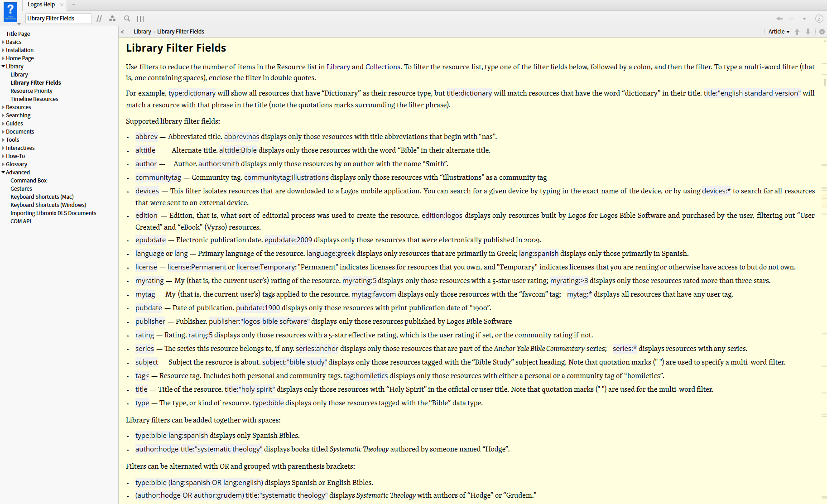Toggle multiple columns view icon
This screenshot has width=827, height=504.
click(140, 19)
